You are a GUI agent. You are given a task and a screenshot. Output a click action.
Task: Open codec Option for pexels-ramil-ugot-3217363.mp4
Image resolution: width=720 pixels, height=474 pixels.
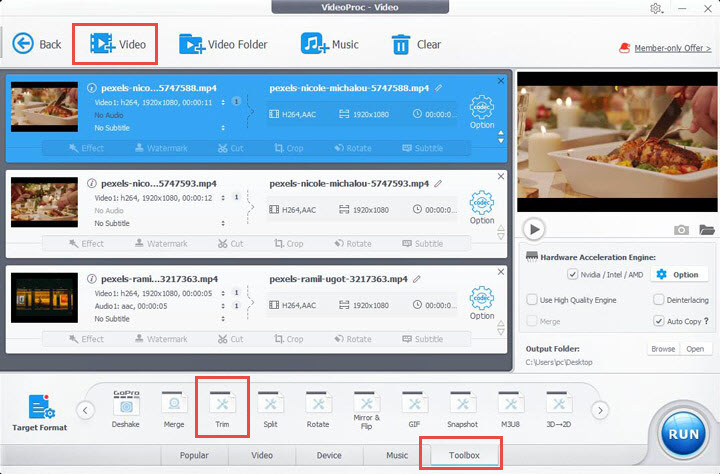[x=482, y=303]
